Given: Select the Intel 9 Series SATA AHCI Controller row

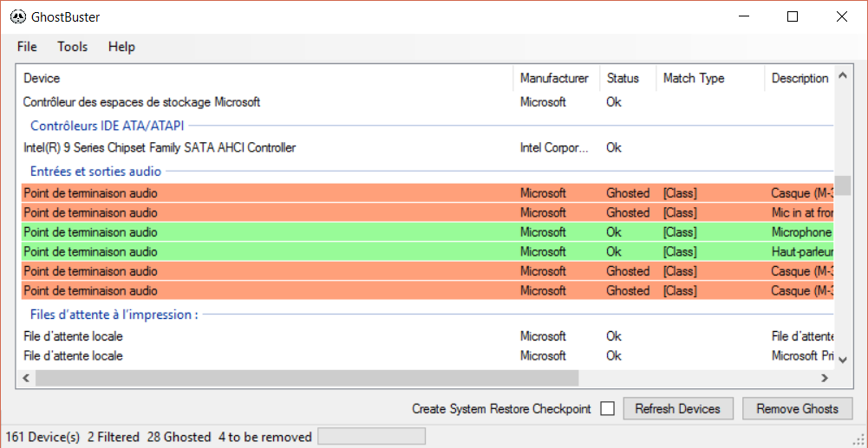Looking at the screenshot, I should coord(160,148).
